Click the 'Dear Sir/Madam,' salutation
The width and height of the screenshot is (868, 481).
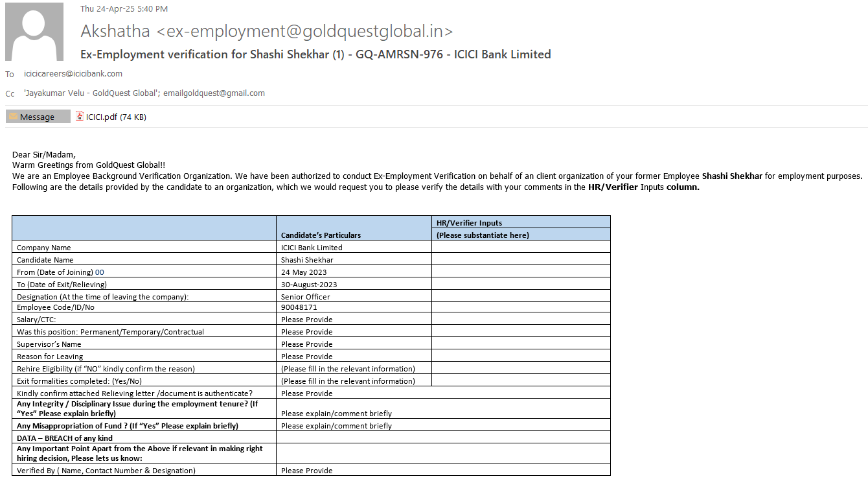tap(44, 155)
